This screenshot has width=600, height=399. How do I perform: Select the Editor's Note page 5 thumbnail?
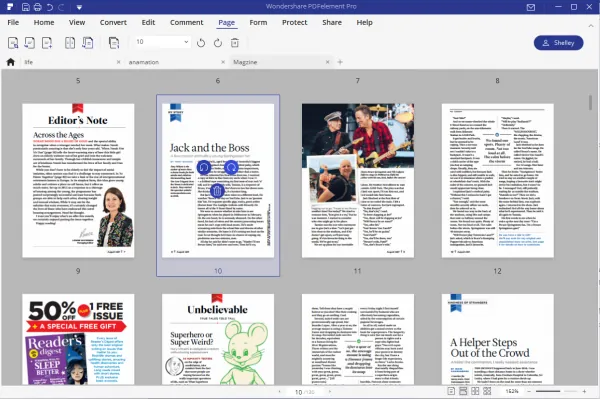tap(78, 181)
